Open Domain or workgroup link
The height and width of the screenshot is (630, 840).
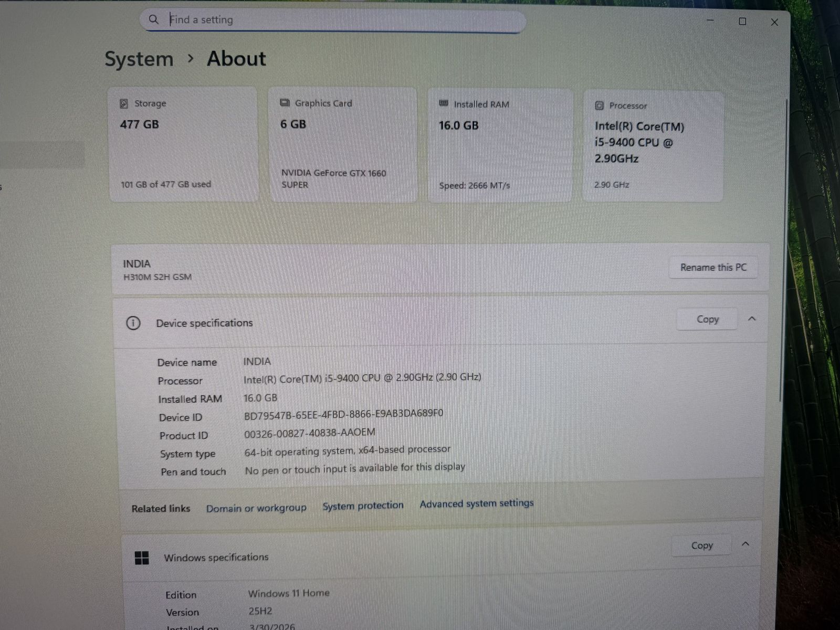pos(256,508)
